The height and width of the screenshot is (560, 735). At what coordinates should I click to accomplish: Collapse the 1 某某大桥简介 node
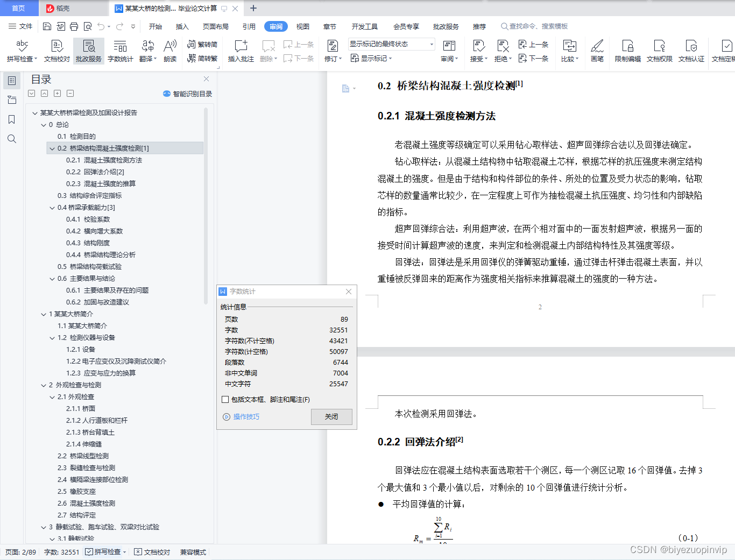pos(44,314)
